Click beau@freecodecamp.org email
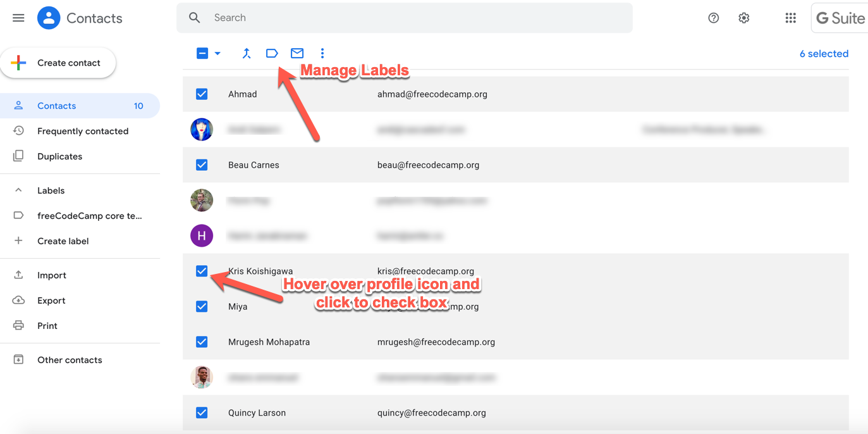This screenshot has width=868, height=434. point(429,165)
